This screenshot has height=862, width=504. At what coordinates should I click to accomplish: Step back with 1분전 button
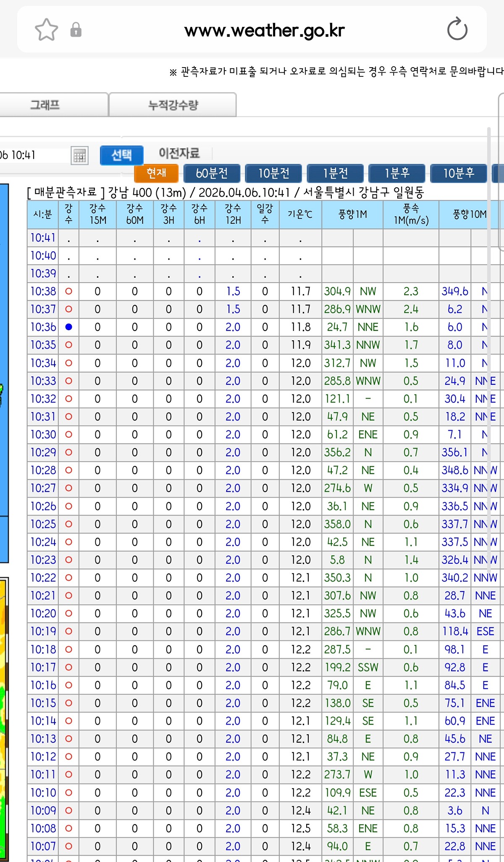point(335,173)
